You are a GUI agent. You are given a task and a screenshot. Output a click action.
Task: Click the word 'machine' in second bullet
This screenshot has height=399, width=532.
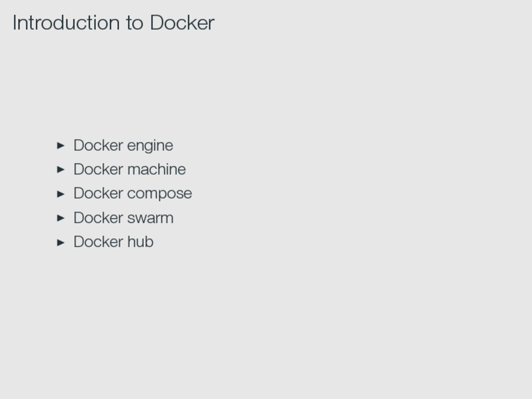pos(156,169)
